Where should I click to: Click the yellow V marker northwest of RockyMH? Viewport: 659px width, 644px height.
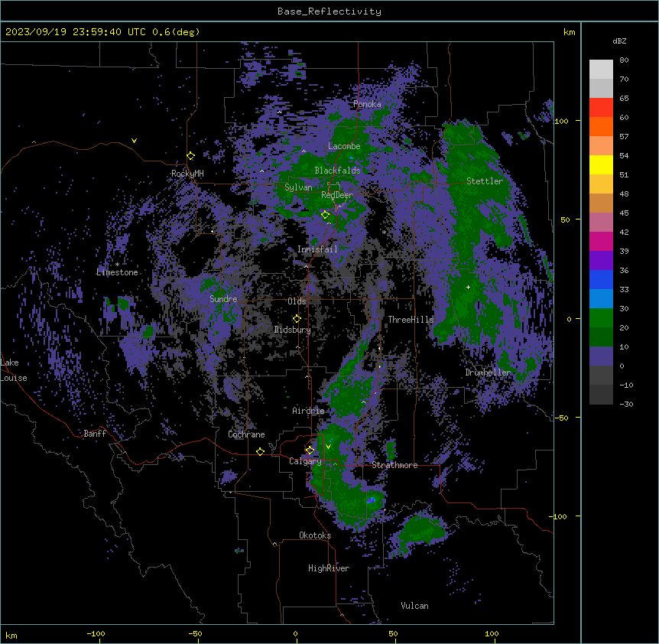[x=134, y=141]
